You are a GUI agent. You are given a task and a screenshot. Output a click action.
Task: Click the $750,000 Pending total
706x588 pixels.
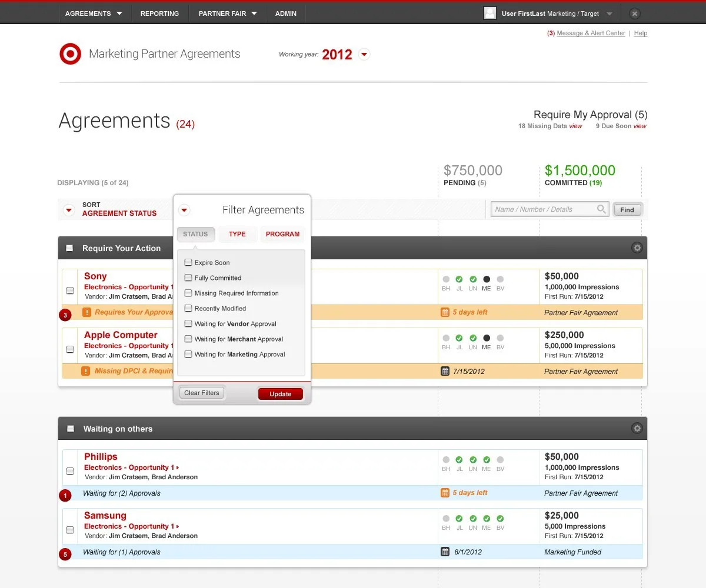tap(473, 171)
